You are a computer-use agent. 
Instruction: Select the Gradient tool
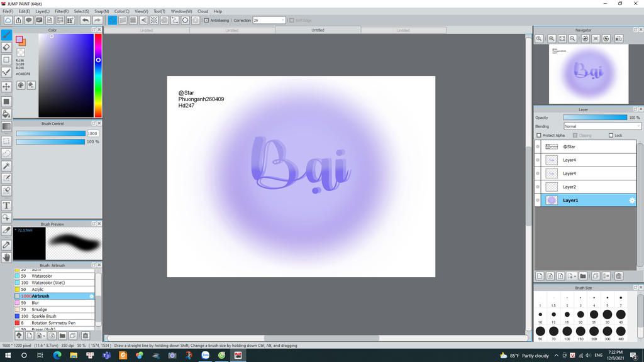(x=6, y=126)
